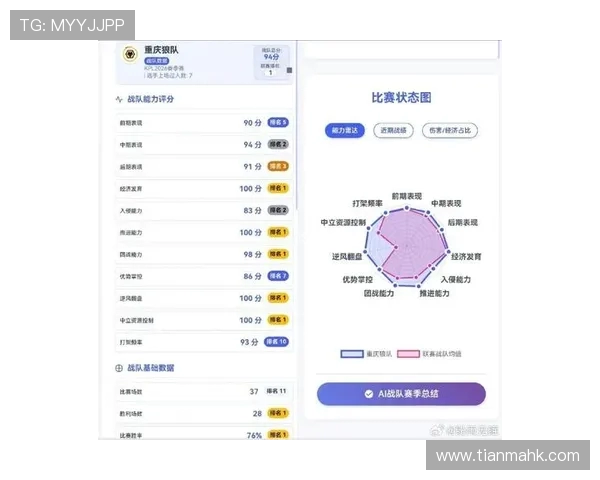
Task: Toggle the 重庆狼队 legend swatch
Action: pos(352,354)
